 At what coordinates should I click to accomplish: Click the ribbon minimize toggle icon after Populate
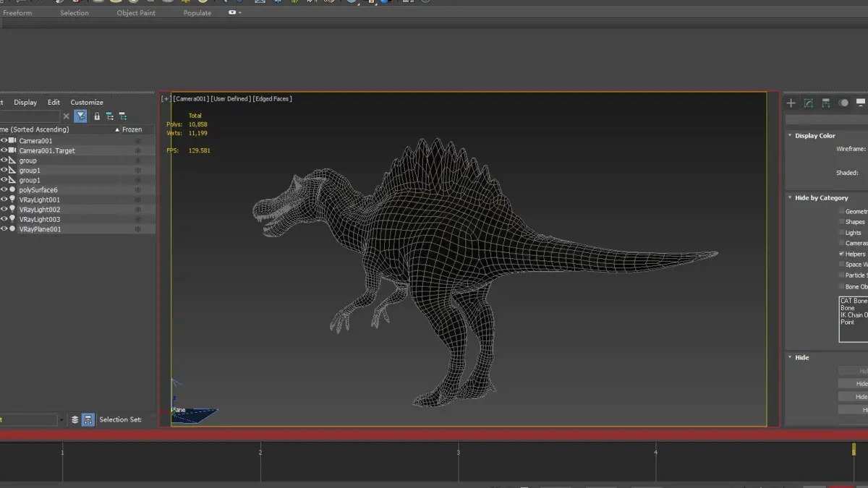(232, 12)
